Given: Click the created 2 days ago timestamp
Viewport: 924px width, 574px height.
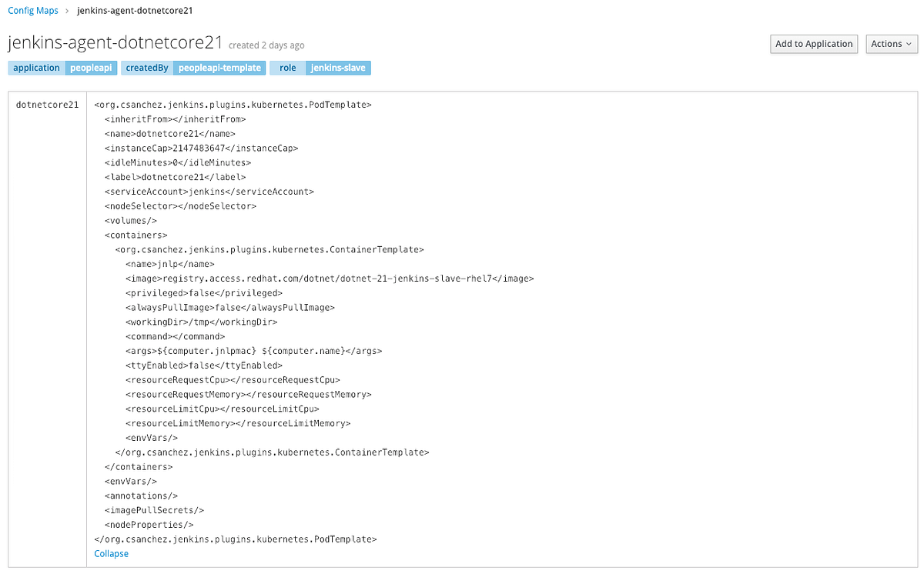Looking at the screenshot, I should (x=266, y=45).
